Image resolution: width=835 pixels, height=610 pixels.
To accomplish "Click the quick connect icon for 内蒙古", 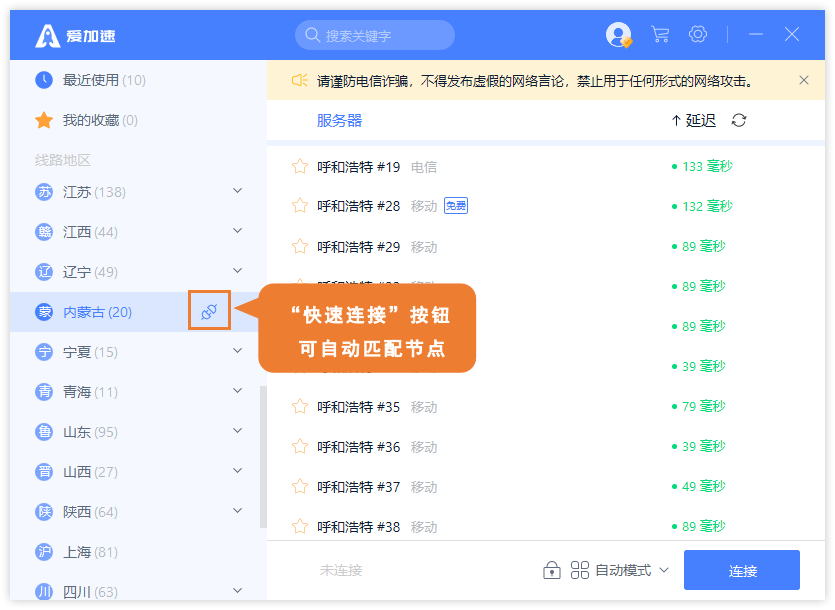I will point(209,311).
